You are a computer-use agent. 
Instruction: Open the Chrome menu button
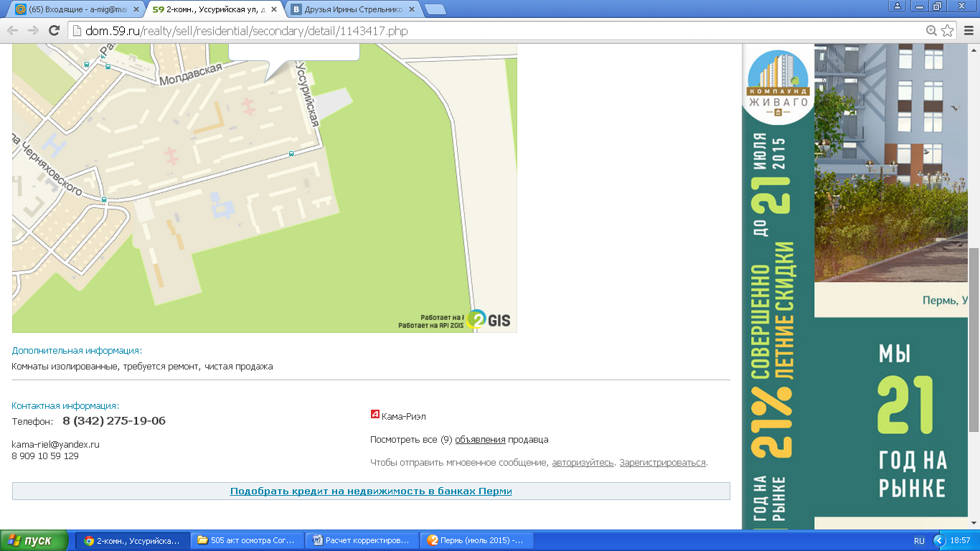(968, 30)
